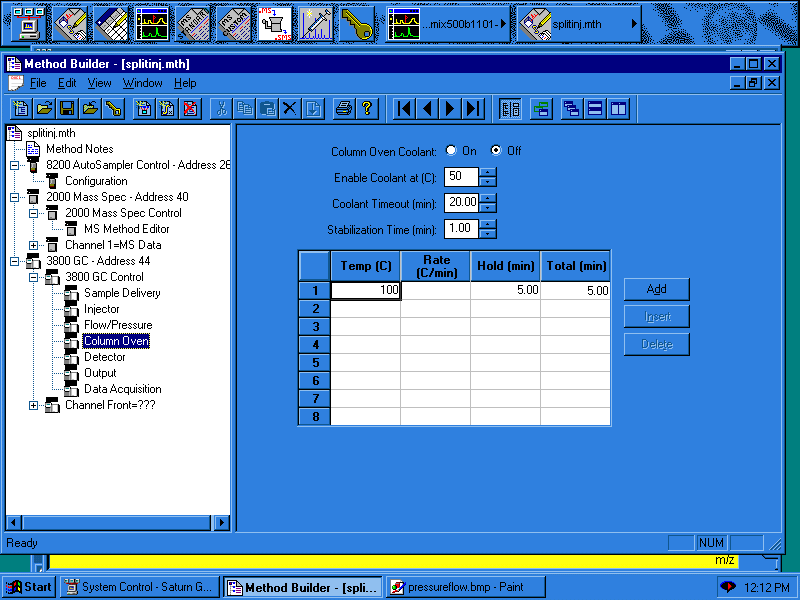800x600 pixels.
Task: Expand the Channel Front=??? node
Action: point(33,406)
